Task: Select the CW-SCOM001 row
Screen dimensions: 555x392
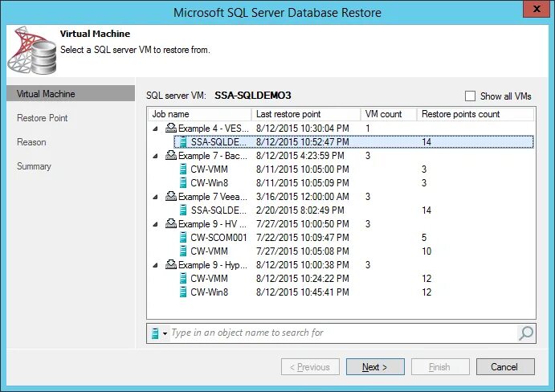Action: tap(353, 237)
